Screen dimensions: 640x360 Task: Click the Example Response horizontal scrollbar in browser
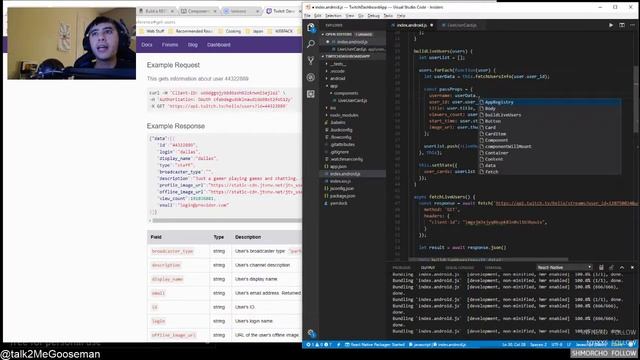point(227,220)
